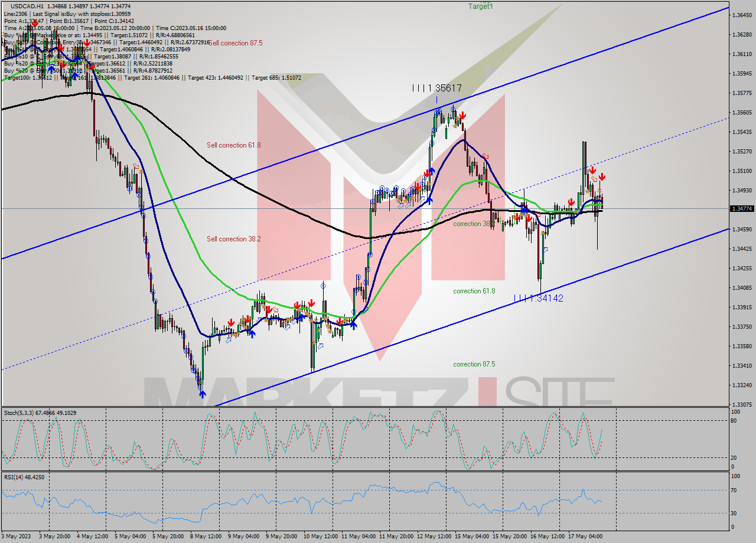Click the blue buy arrow under the lowest candle
756x543 pixels.
[x=202, y=394]
